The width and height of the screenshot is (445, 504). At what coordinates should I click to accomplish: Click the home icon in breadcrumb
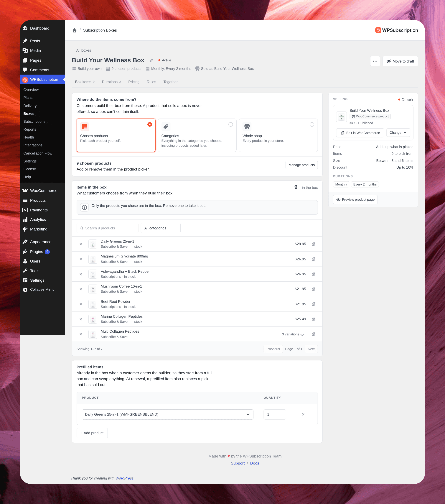(74, 30)
